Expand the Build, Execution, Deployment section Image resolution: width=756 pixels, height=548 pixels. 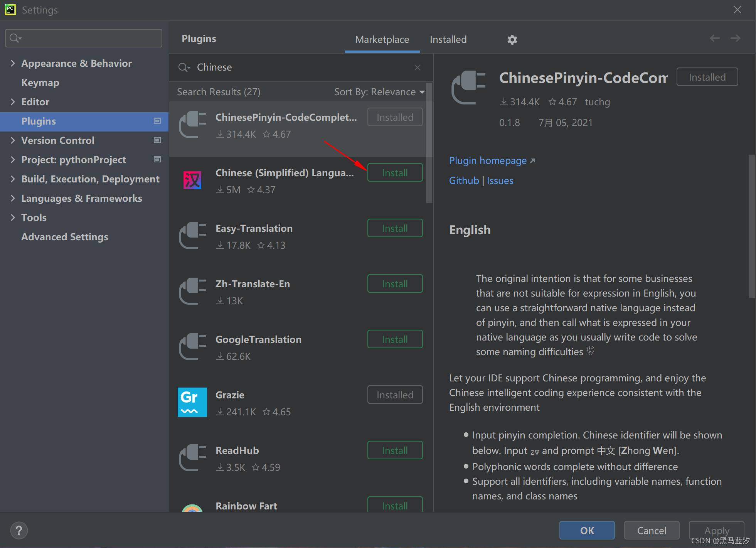(13, 179)
